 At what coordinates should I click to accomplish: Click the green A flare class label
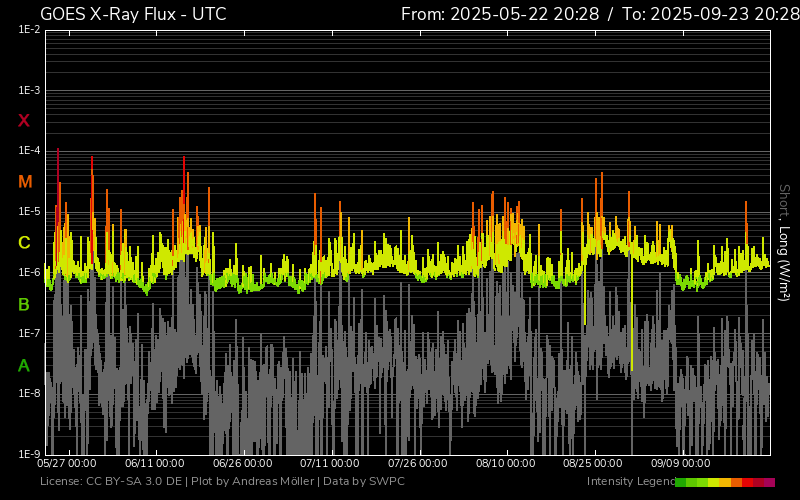(x=24, y=365)
